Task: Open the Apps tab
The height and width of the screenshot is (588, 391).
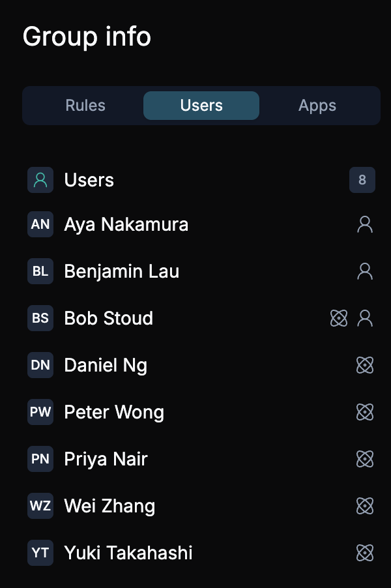Action: click(317, 106)
